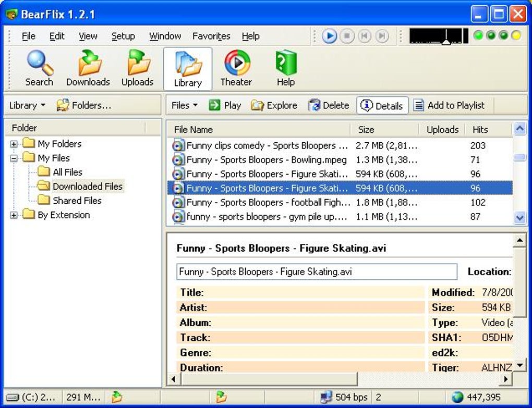Switch to the Library section
532x408 pixels.
pyautogui.click(x=188, y=69)
